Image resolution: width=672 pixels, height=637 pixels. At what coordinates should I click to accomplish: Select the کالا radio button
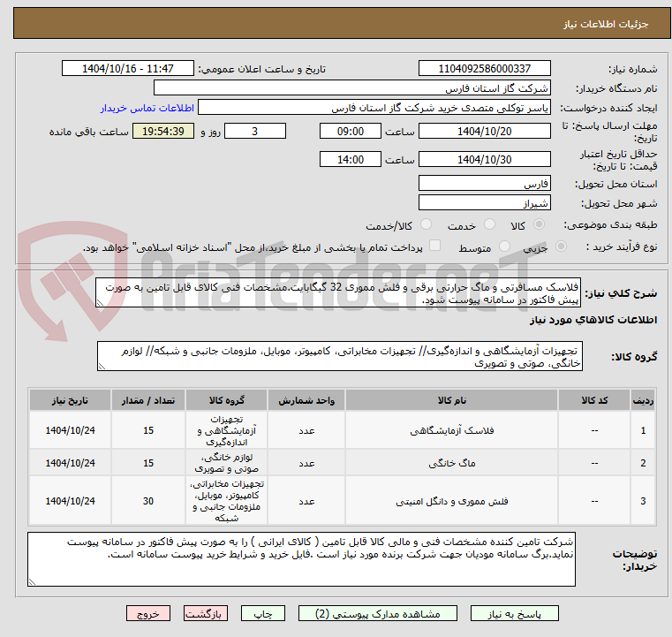click(539, 224)
